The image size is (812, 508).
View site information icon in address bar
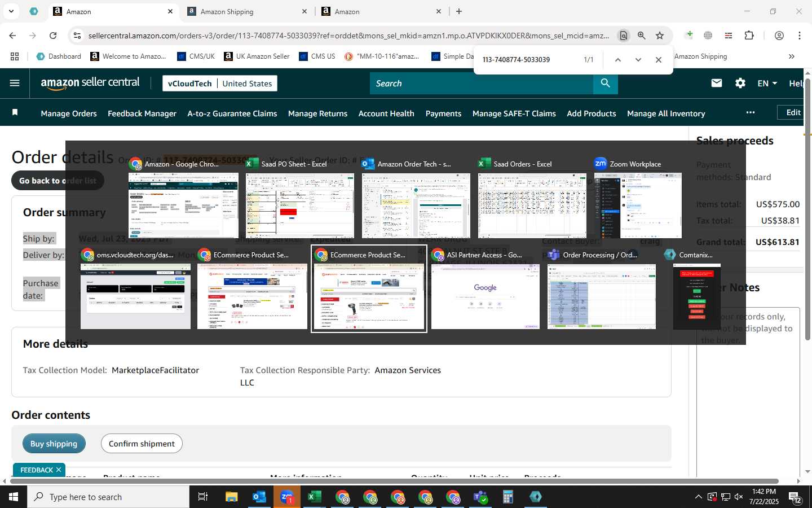point(77,36)
